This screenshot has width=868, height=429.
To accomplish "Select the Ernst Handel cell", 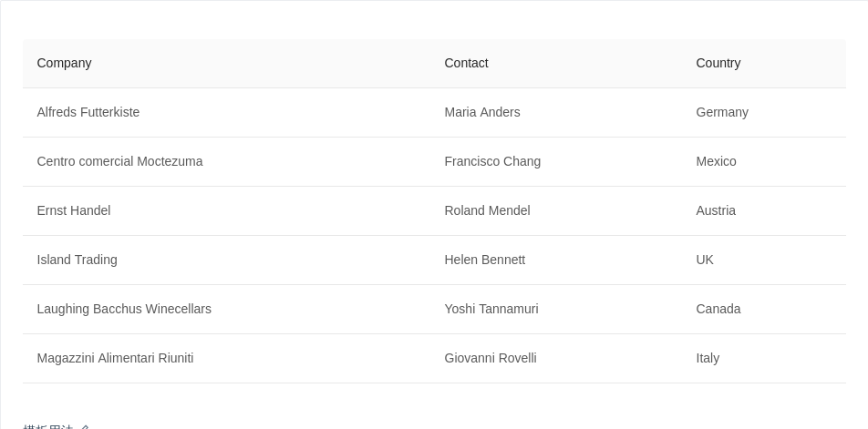I will [x=74, y=210].
